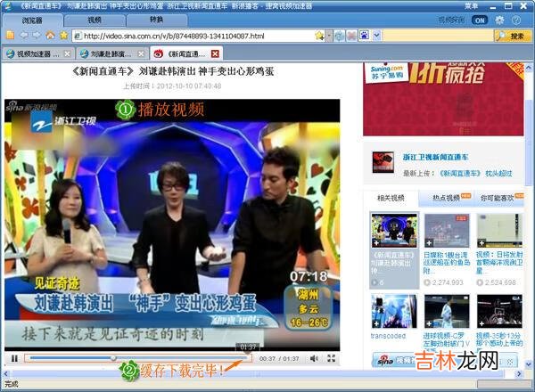Select the 你可能喜欢 sidebar tab
The width and height of the screenshot is (535, 392).
click(x=497, y=198)
